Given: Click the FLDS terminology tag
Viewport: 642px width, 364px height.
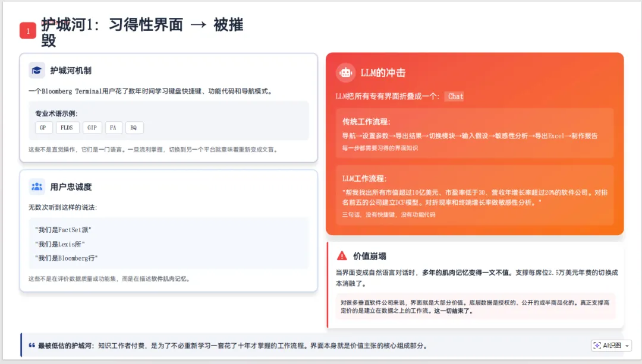Looking at the screenshot, I should [67, 128].
